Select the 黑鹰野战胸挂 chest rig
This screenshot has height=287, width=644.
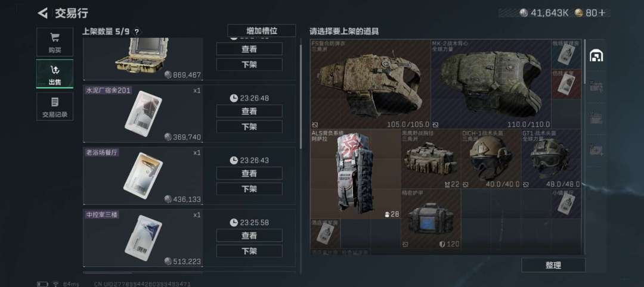(x=431, y=159)
